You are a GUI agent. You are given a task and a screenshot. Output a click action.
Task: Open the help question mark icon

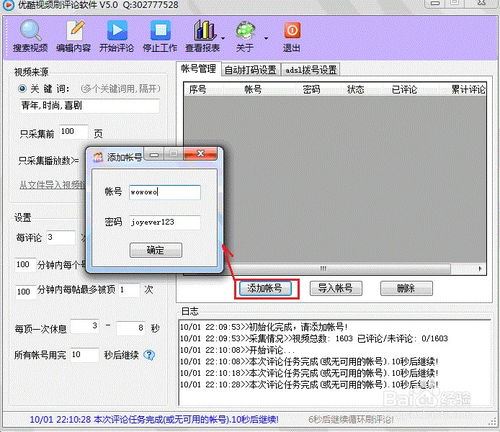click(149, 355)
